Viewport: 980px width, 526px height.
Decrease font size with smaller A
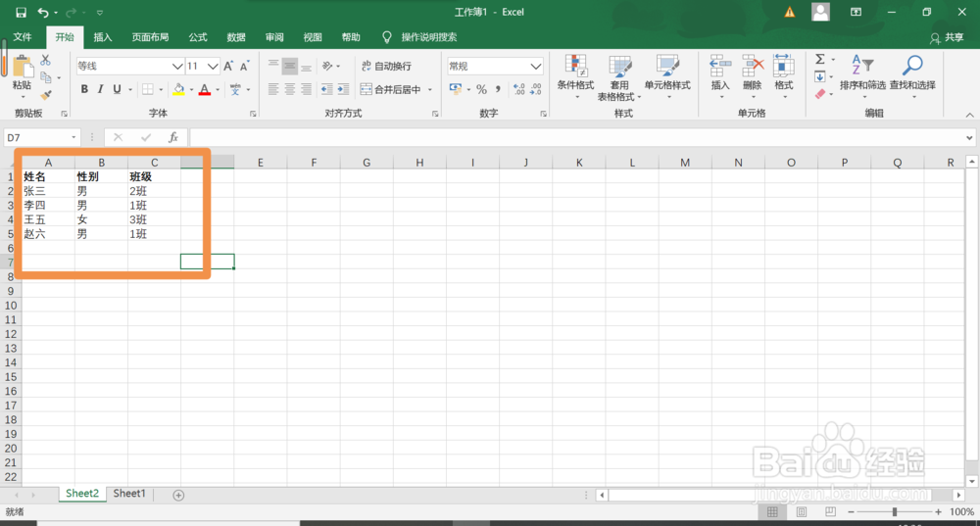[x=244, y=67]
